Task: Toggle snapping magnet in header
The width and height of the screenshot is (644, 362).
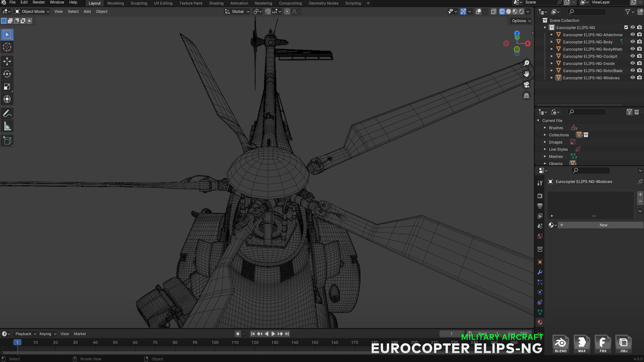Action: coord(268,12)
